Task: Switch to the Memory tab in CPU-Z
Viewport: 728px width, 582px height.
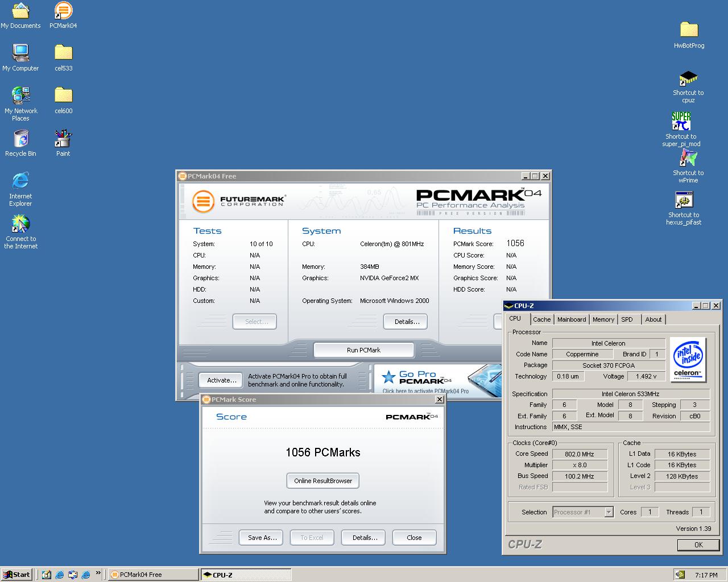Action: pyautogui.click(x=603, y=319)
